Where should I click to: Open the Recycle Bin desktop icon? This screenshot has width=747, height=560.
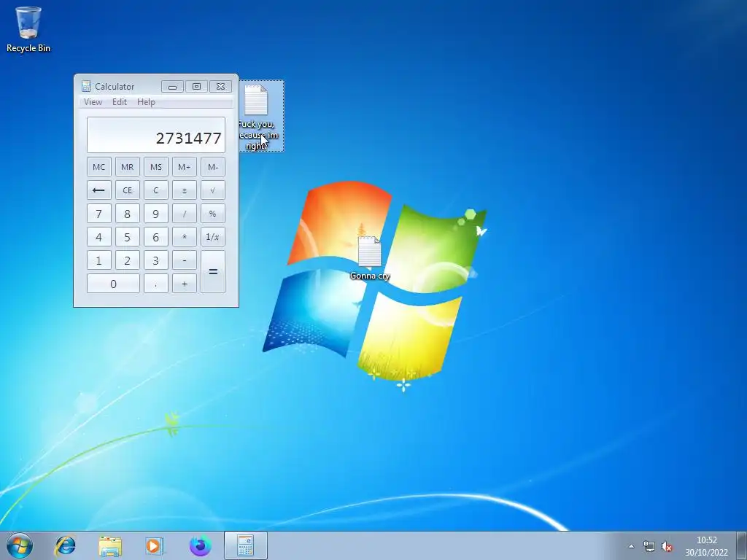(x=28, y=28)
